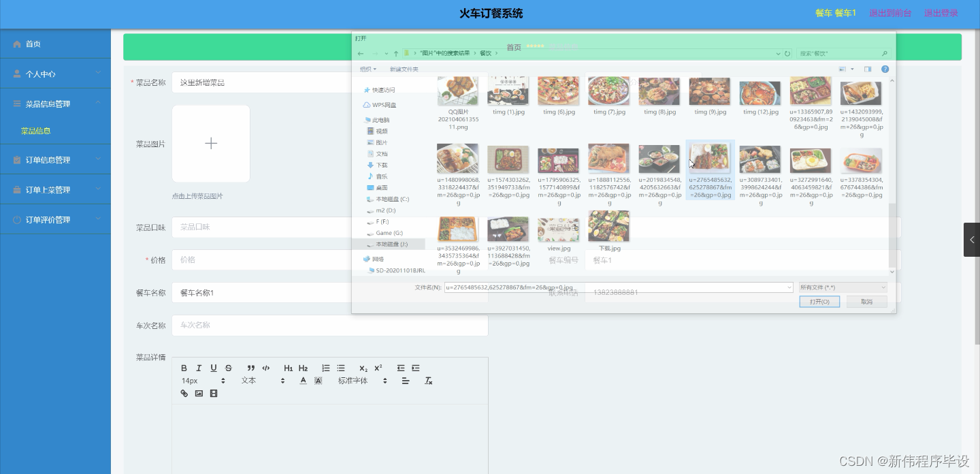Open the 组织 menu in file dialog

(x=368, y=69)
